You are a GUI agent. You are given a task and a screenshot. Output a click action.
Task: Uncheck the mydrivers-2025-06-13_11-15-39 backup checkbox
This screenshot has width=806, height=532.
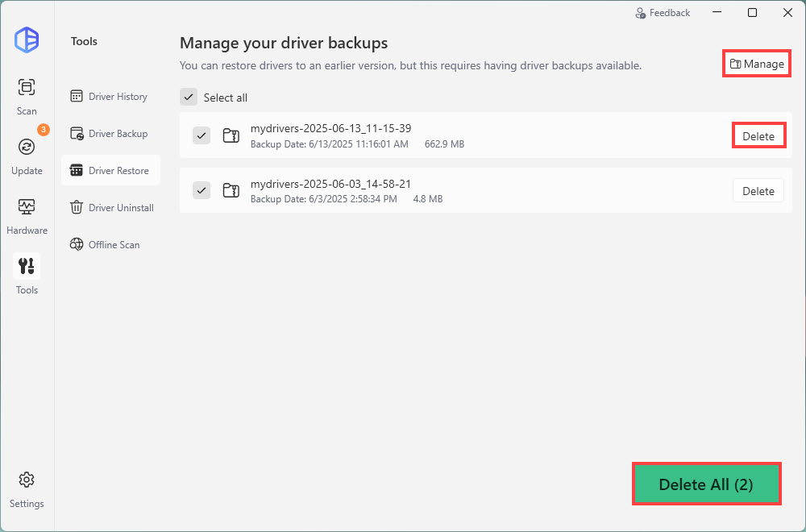point(201,135)
